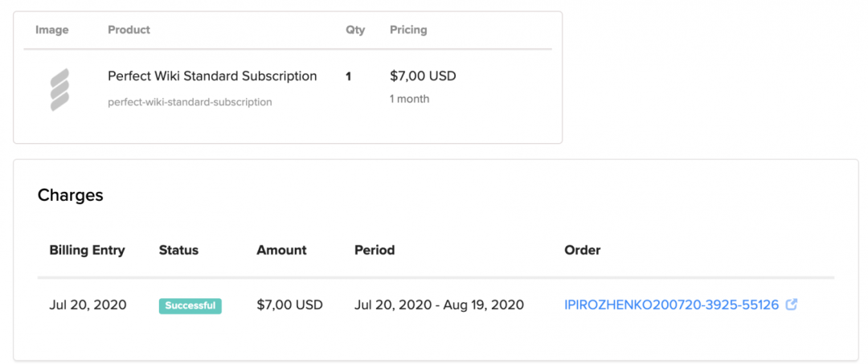Click the Amount column header
This screenshot has width=868, height=364.
tap(281, 250)
